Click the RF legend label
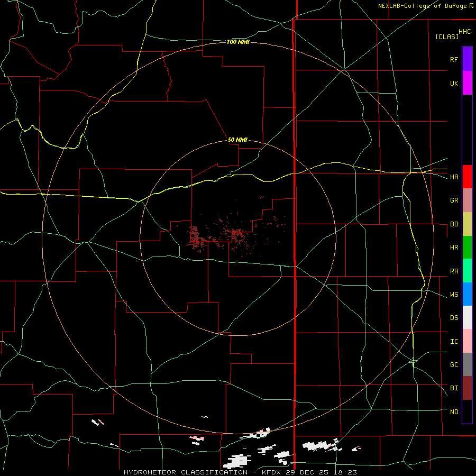This screenshot has width=476, height=476. coord(454,60)
